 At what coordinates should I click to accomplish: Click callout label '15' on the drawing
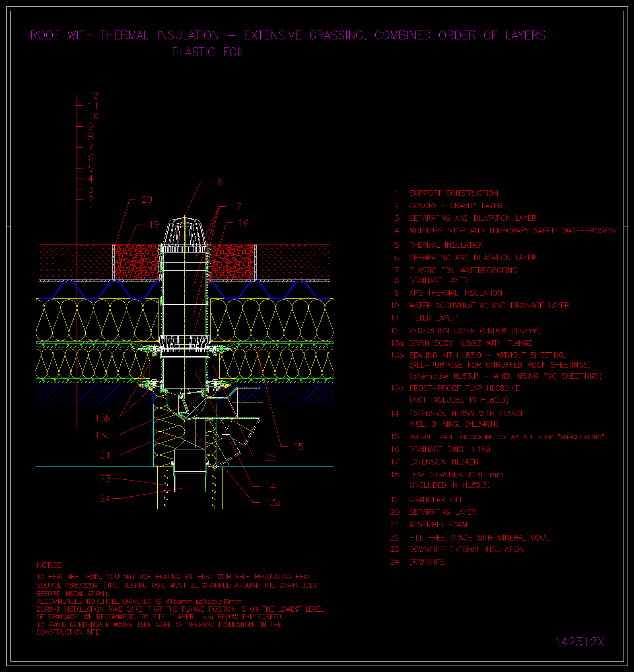pyautogui.click(x=298, y=447)
